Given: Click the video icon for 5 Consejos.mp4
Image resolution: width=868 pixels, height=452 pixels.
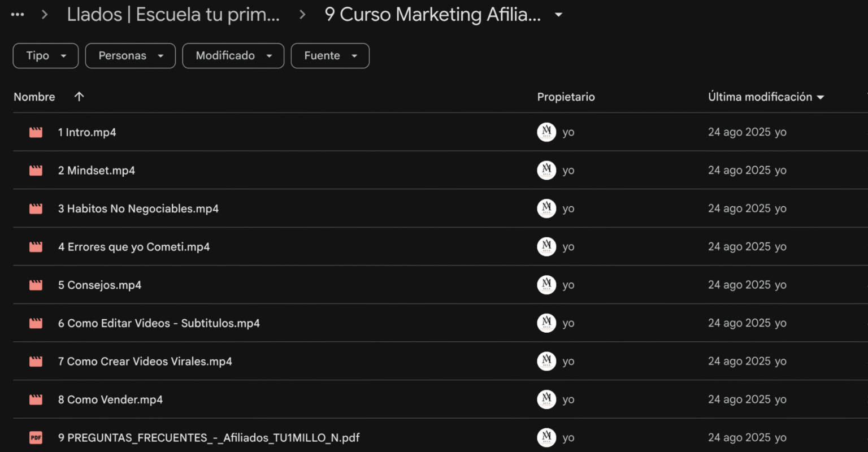Looking at the screenshot, I should [36, 285].
